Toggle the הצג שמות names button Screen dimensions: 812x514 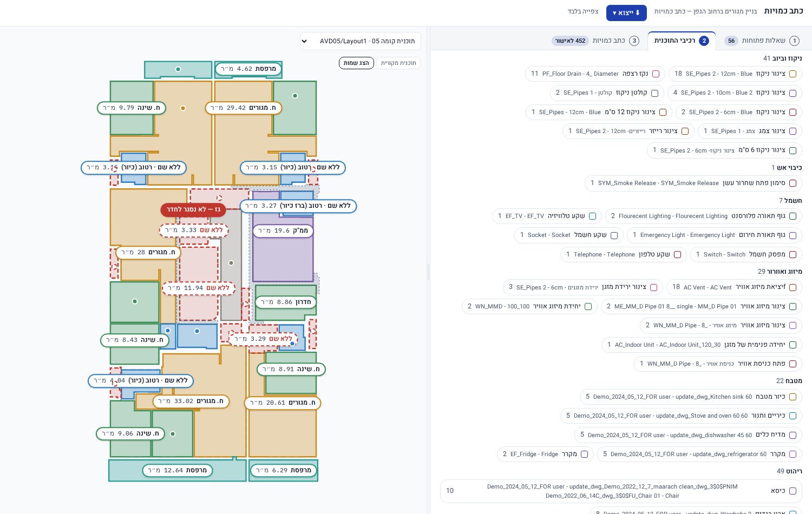point(356,63)
